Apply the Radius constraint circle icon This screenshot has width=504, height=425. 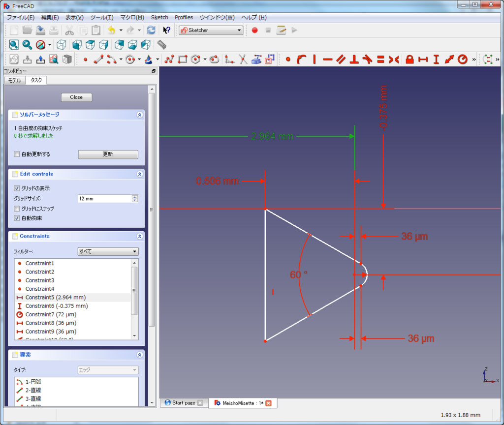click(x=463, y=60)
